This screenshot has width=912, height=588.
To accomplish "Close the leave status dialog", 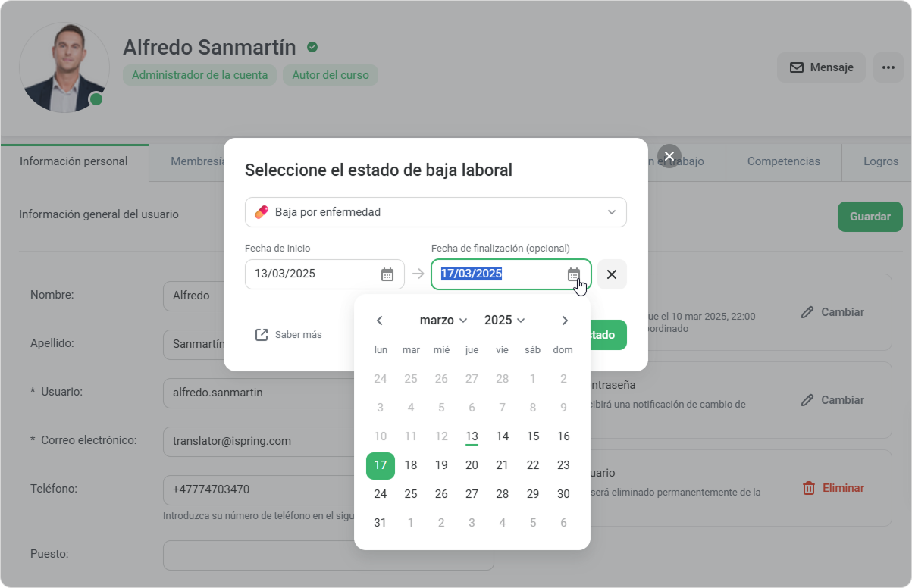I will (669, 156).
